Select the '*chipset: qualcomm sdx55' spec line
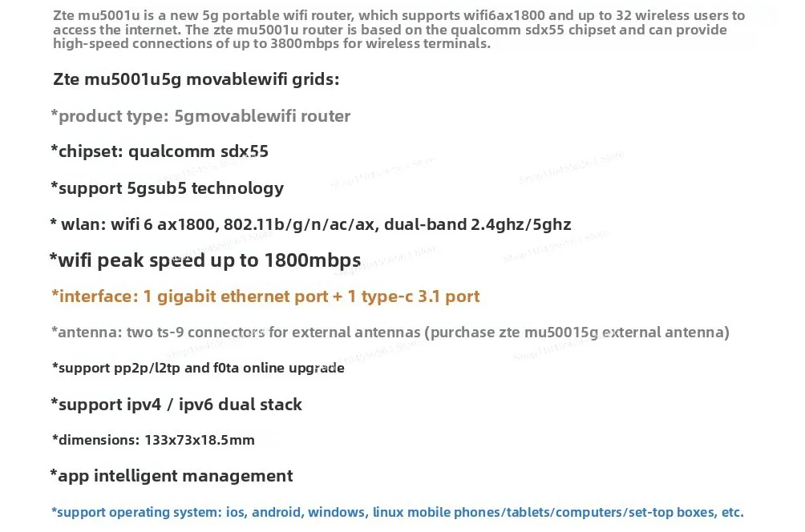 (x=160, y=151)
